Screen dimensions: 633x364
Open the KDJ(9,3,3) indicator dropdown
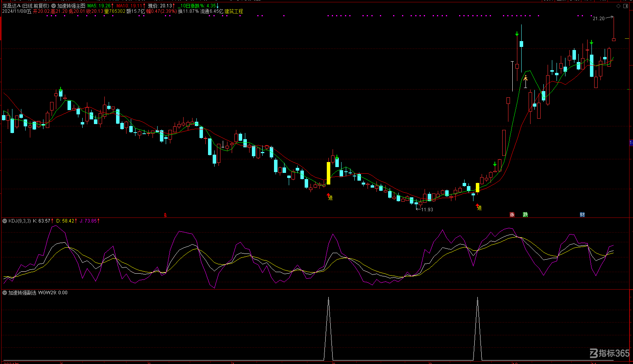click(x=5, y=221)
